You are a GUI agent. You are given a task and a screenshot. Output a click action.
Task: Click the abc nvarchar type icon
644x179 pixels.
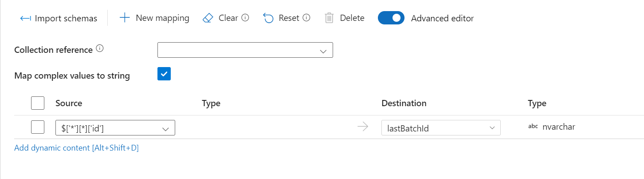[533, 127]
